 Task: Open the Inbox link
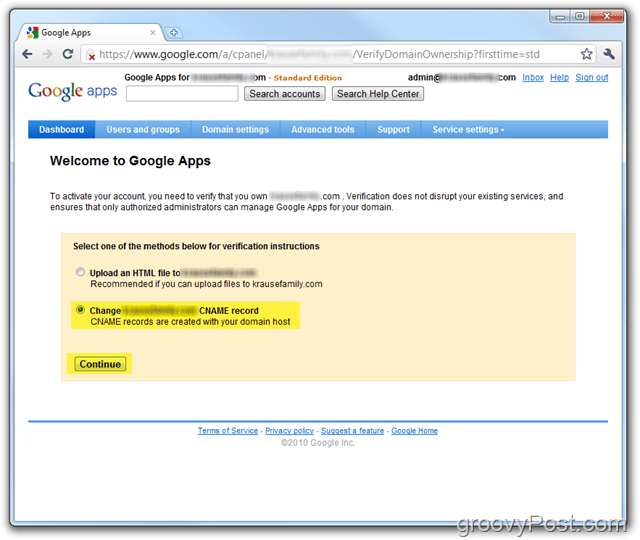533,78
